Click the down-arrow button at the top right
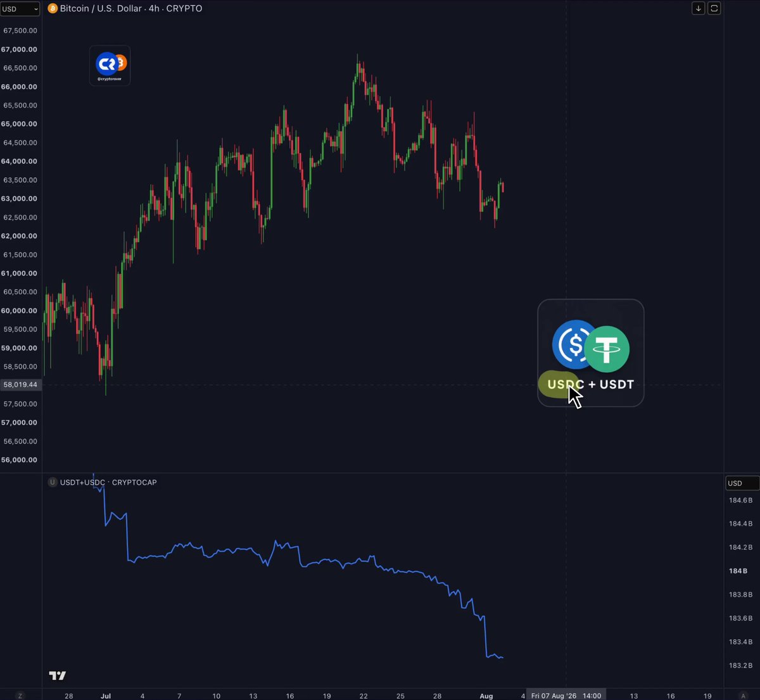This screenshot has width=760, height=700. pyautogui.click(x=698, y=8)
